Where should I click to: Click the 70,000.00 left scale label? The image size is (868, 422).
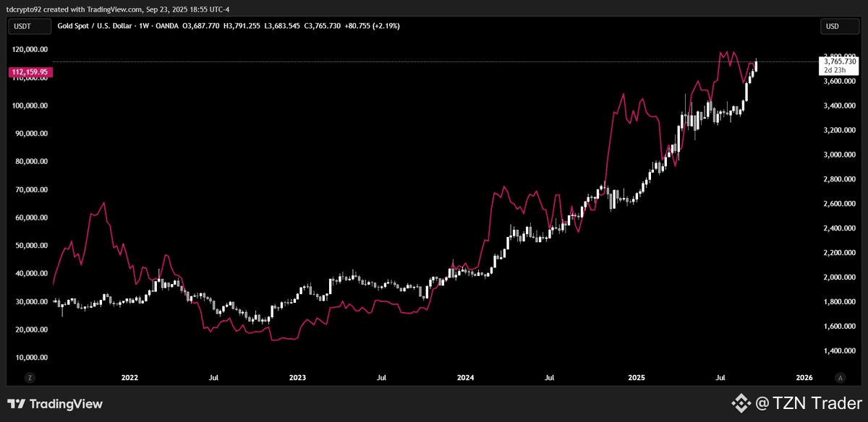pyautogui.click(x=32, y=190)
